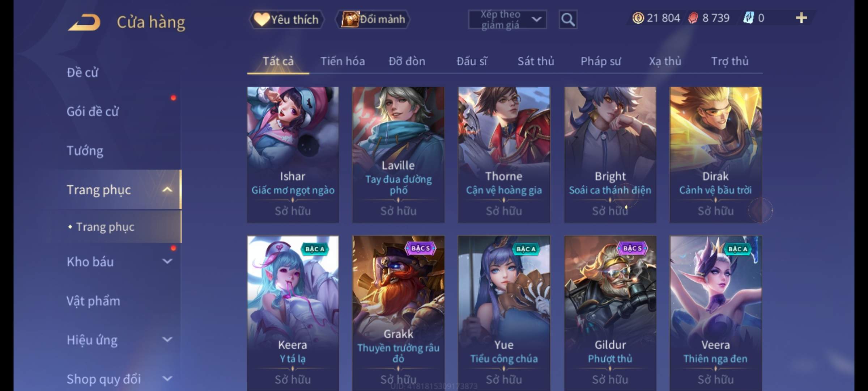Click the blue voucher currency icon
The height and width of the screenshot is (391, 868).
pyautogui.click(x=748, y=18)
